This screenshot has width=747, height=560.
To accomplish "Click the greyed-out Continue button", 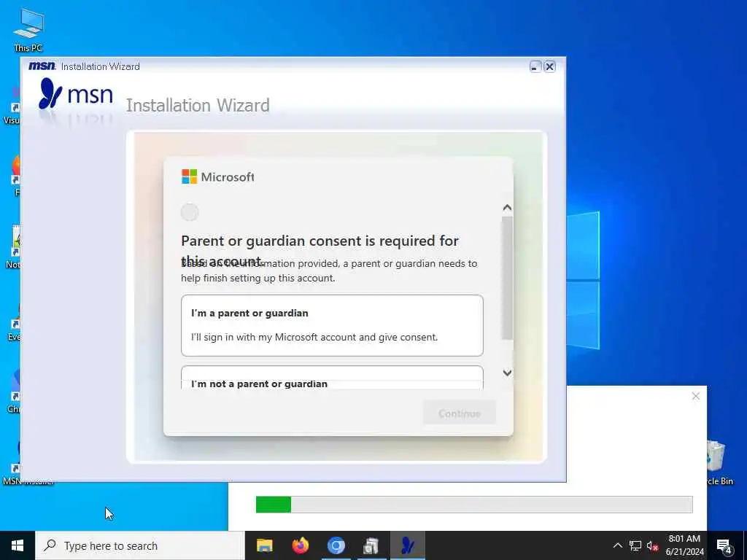I will [460, 413].
